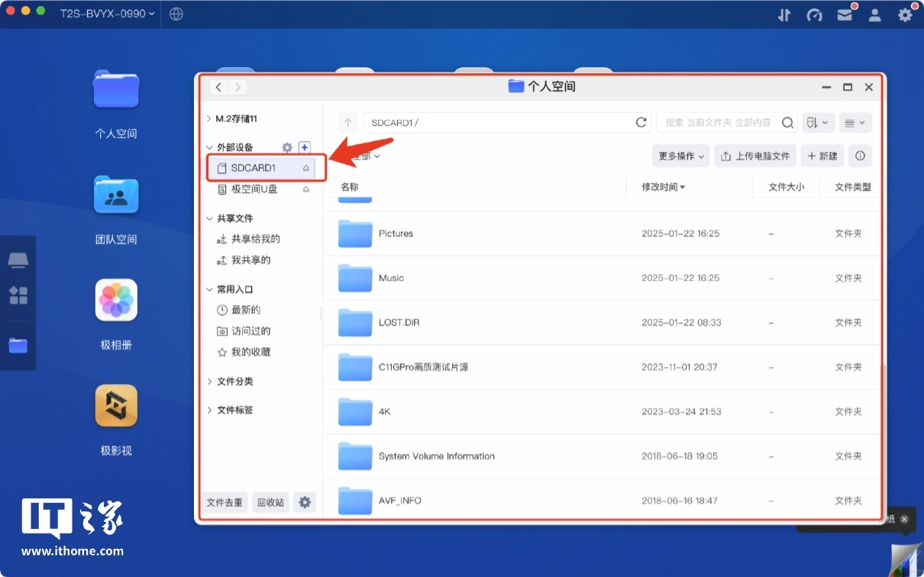Click the 上传电脑文件 upload button
Image resolution: width=924 pixels, height=577 pixels.
754,156
